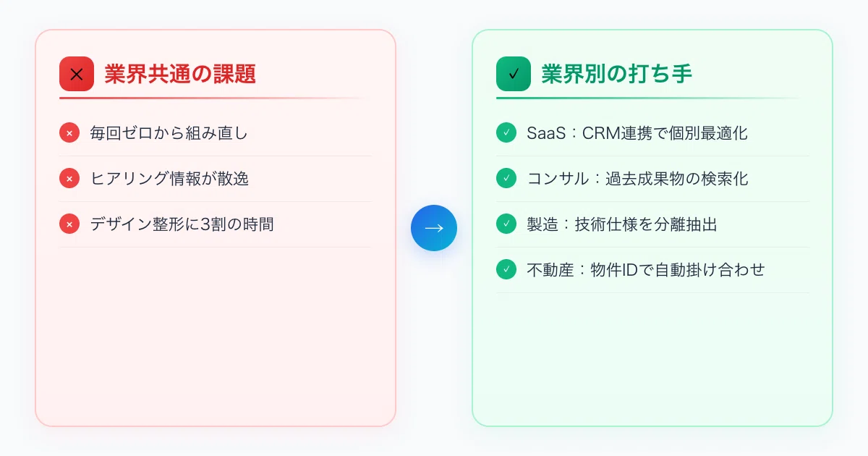Click the text SaaS：CRM連携で個別最適化

point(637,133)
